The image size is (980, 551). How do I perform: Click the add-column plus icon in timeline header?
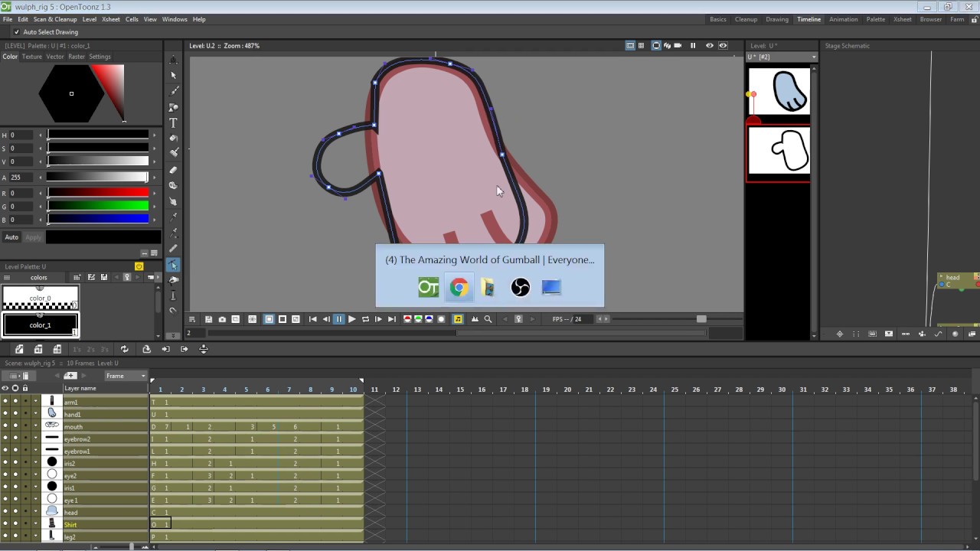point(70,376)
